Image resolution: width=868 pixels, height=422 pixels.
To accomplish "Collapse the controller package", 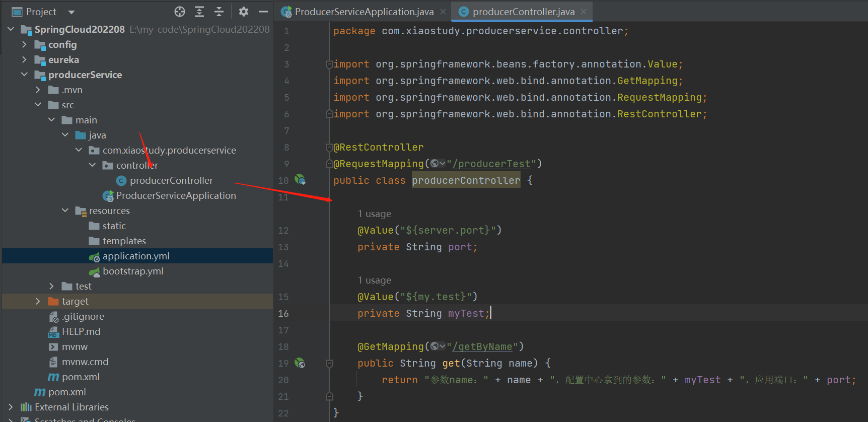I will (92, 165).
